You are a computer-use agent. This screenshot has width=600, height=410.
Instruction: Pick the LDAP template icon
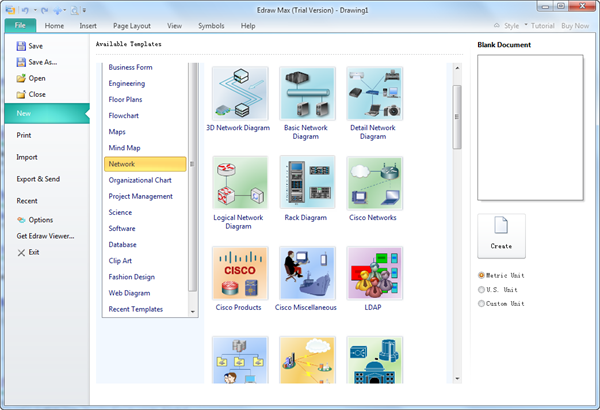[372, 272]
